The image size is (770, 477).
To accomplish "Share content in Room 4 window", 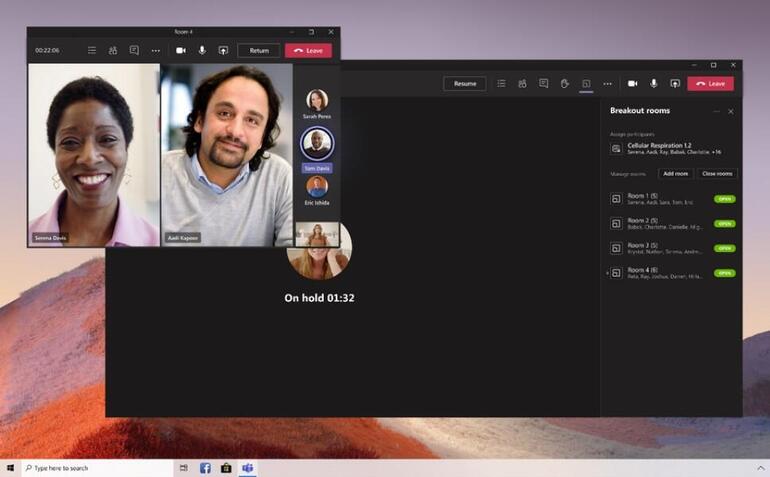I will coord(223,50).
